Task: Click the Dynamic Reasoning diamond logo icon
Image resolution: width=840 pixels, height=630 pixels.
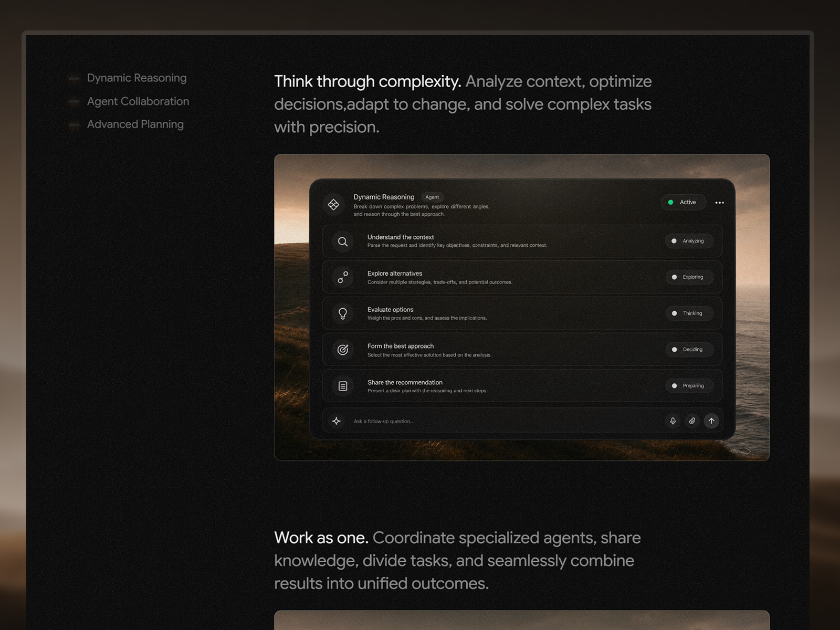Action: [333, 205]
